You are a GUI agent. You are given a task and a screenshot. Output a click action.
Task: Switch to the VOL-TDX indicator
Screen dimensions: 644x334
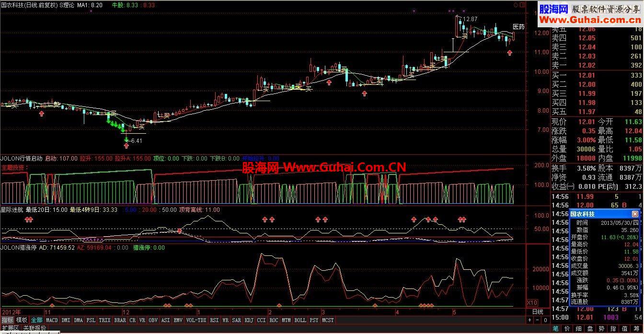coord(196,320)
